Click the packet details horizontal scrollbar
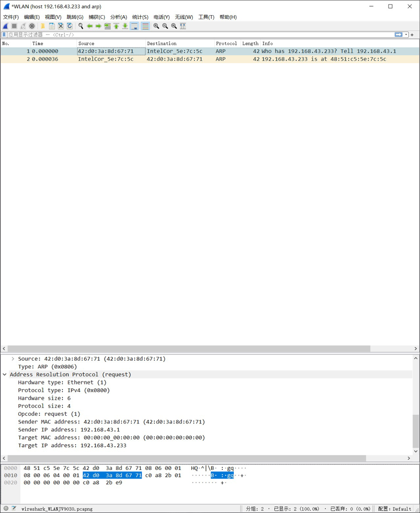Viewport: 420px width, 513px height. (187, 458)
